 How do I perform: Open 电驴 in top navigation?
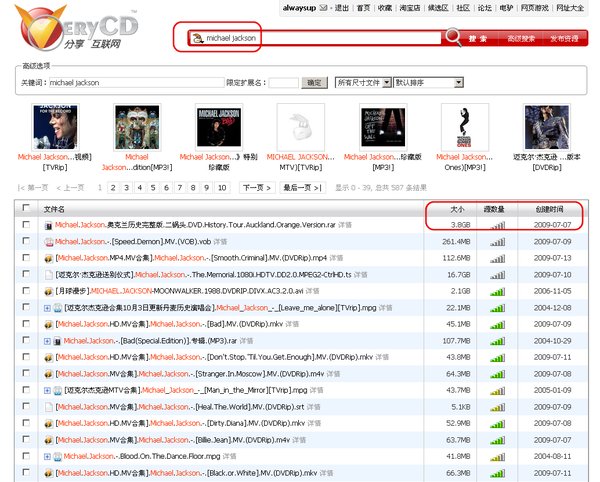pos(506,8)
